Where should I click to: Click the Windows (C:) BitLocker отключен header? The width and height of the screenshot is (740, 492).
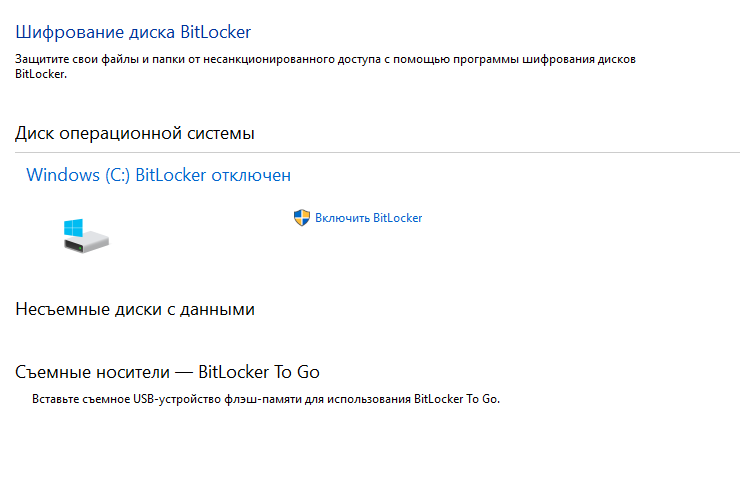point(159,175)
